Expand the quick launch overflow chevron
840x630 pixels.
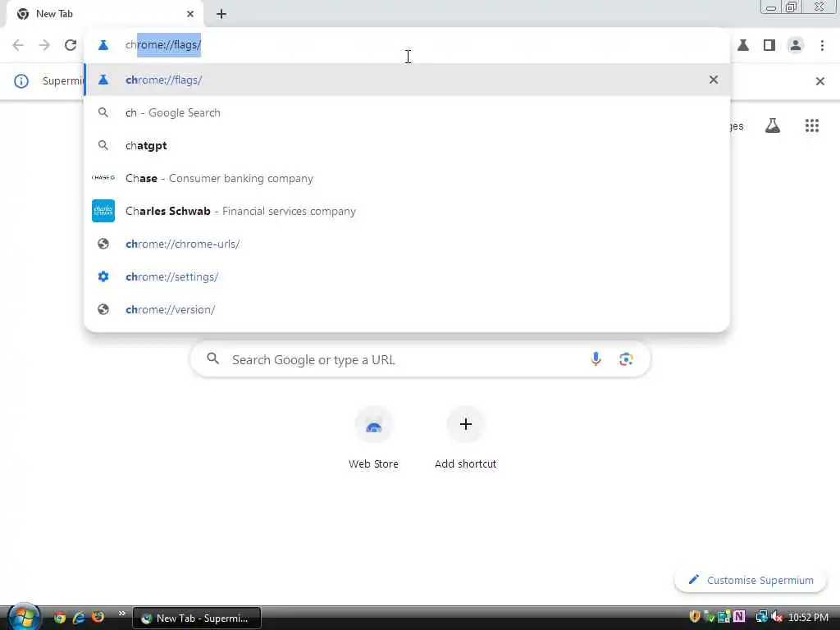pos(121,614)
